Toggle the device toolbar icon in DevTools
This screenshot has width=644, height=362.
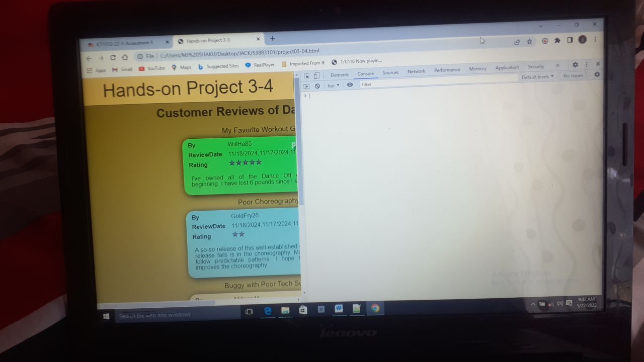(x=318, y=75)
